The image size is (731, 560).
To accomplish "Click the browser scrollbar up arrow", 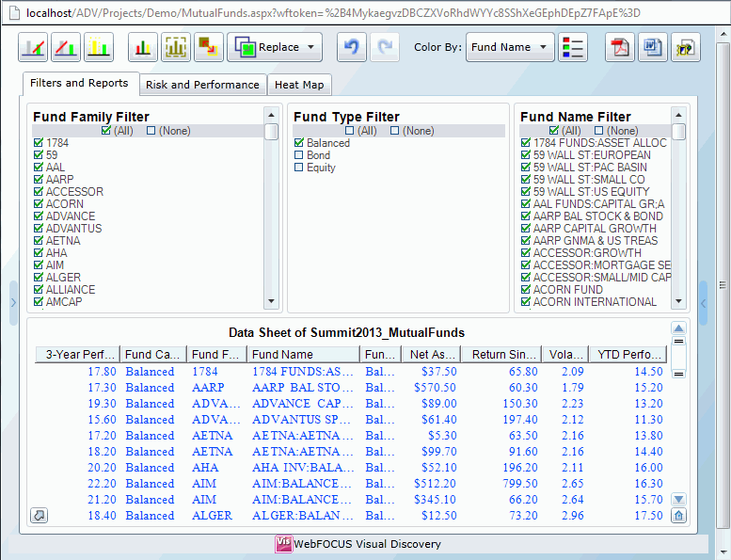I will (x=723, y=35).
